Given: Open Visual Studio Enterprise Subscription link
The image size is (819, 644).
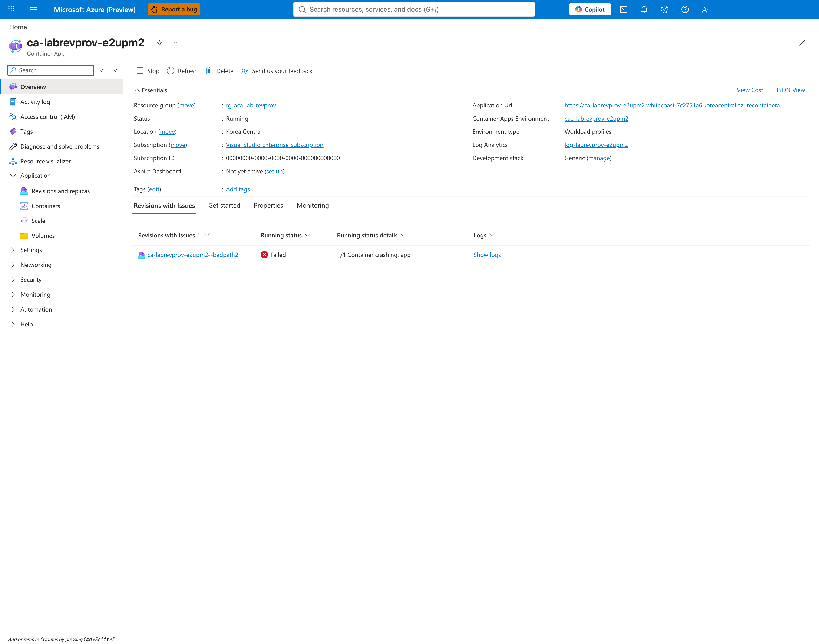Looking at the screenshot, I should (274, 145).
